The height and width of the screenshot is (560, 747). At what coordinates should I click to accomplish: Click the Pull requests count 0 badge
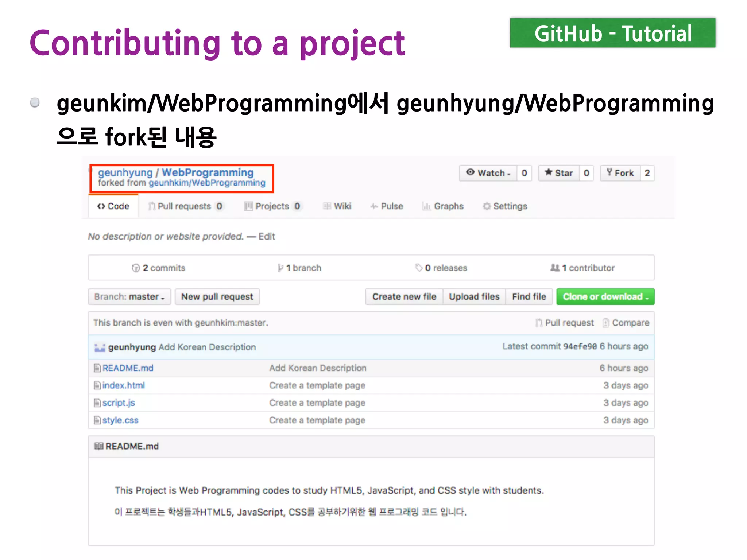(219, 206)
